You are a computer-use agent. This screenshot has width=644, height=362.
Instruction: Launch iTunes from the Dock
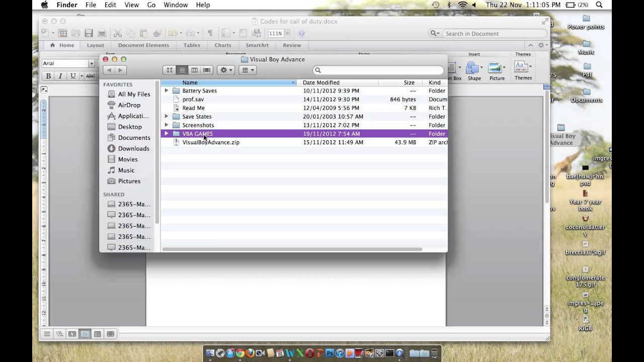(x=340, y=353)
